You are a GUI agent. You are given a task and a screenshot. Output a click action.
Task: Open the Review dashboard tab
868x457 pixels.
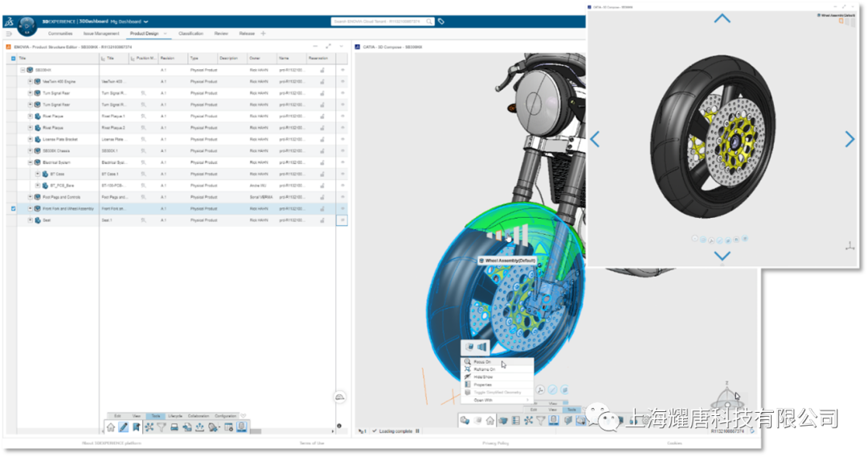(x=221, y=34)
